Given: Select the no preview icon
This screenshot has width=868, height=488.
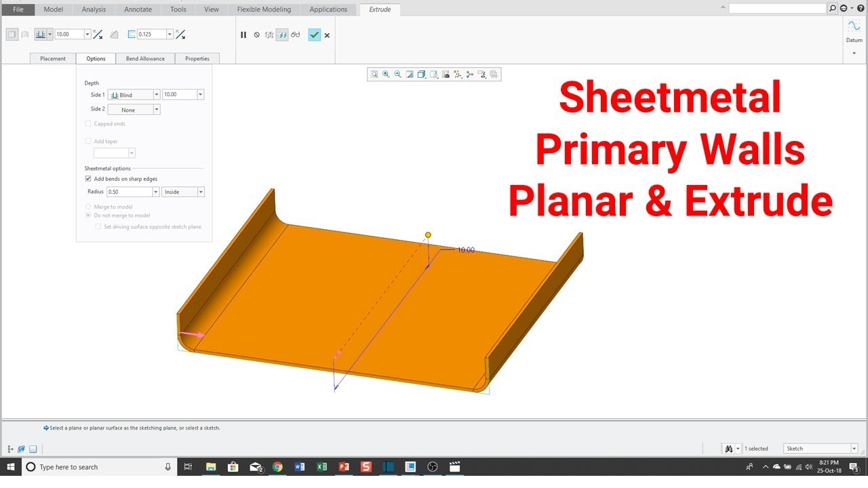Looking at the screenshot, I should (x=256, y=35).
